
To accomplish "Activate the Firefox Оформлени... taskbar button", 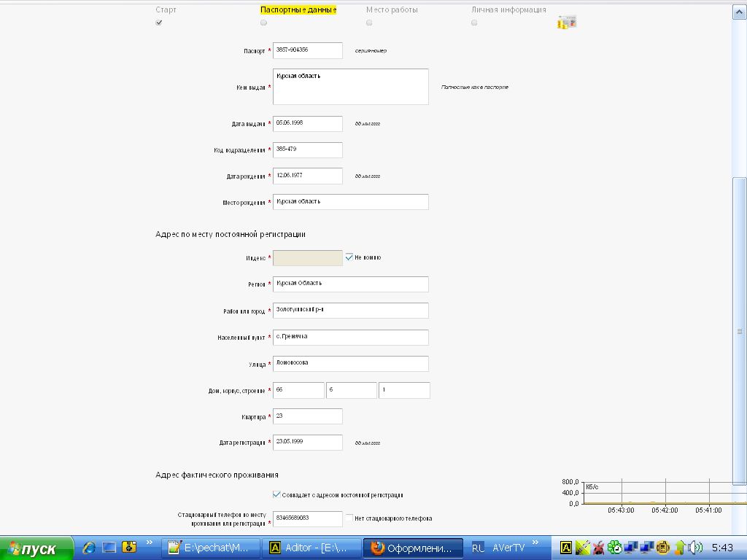I will (x=413, y=548).
